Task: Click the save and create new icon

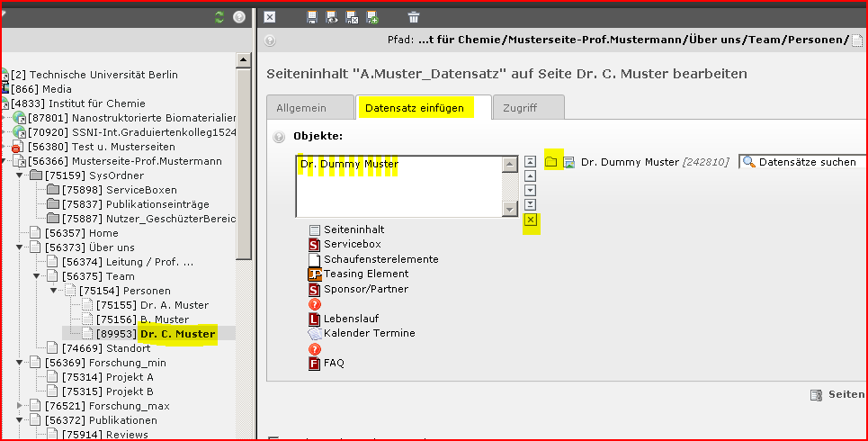Action: coord(372,17)
